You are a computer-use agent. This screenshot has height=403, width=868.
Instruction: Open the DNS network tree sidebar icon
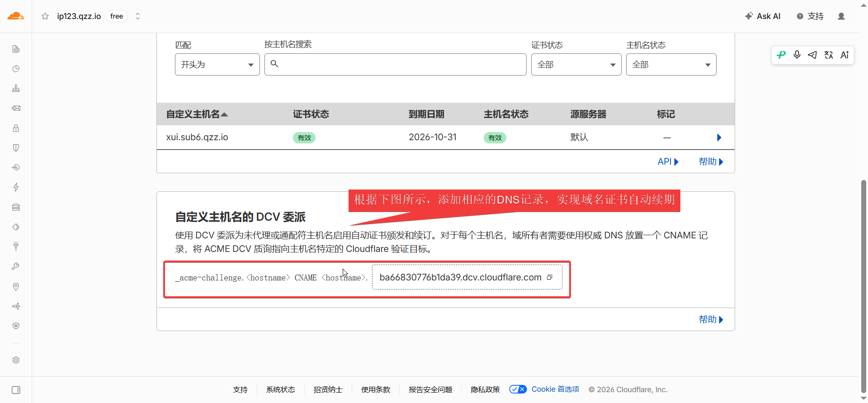point(16,88)
